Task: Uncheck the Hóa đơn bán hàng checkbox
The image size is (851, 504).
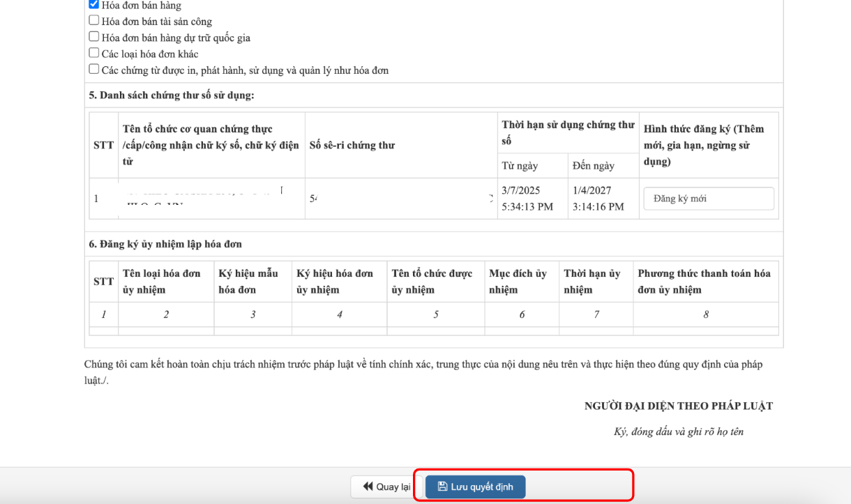Action: click(x=94, y=5)
